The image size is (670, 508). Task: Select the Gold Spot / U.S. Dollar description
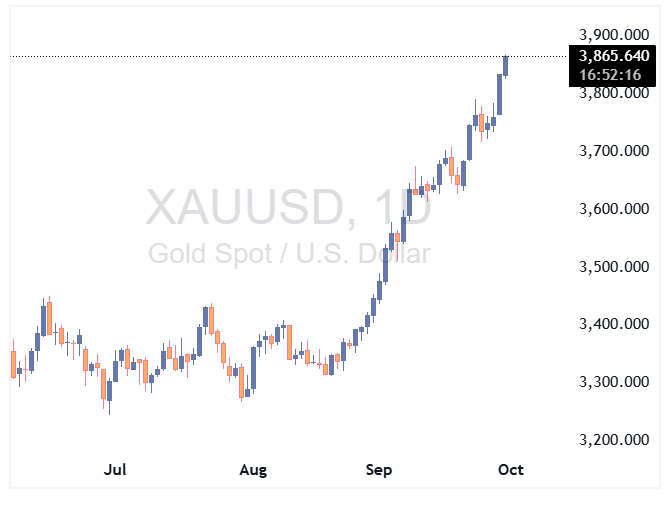[289, 253]
